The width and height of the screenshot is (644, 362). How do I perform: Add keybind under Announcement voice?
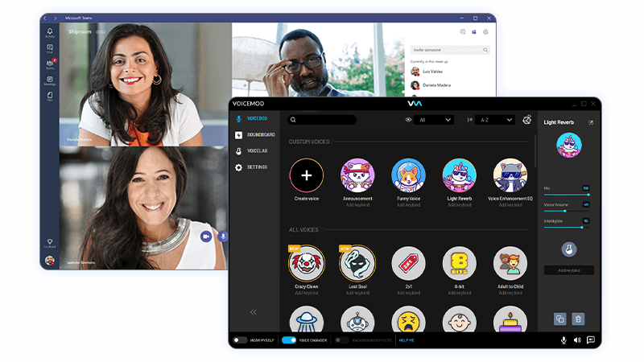pos(357,205)
